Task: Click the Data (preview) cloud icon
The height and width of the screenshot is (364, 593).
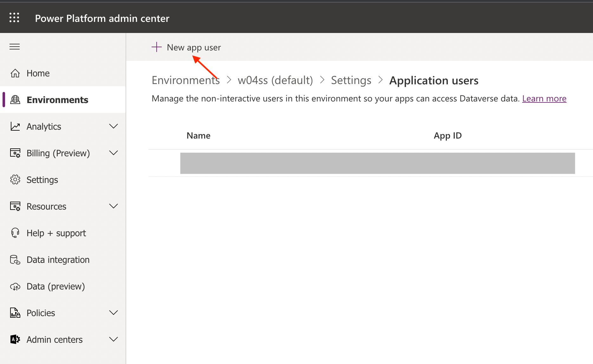Action: [x=15, y=287]
